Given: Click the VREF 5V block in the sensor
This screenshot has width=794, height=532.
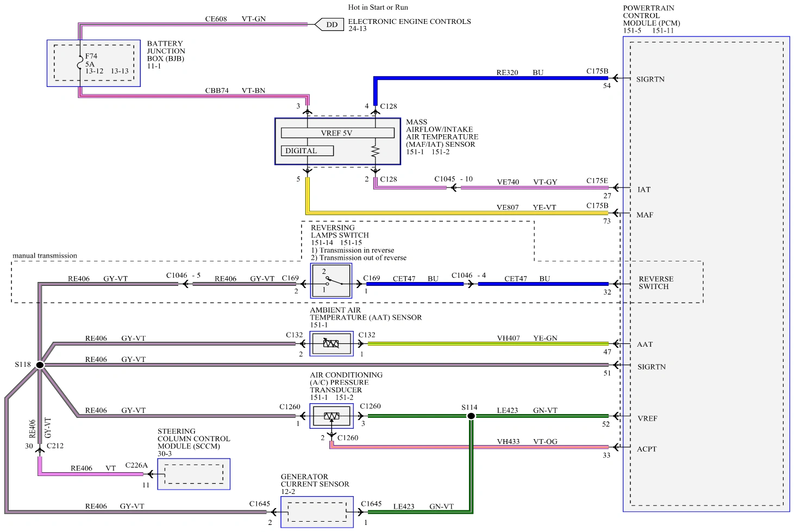Looking at the screenshot, I should [337, 133].
